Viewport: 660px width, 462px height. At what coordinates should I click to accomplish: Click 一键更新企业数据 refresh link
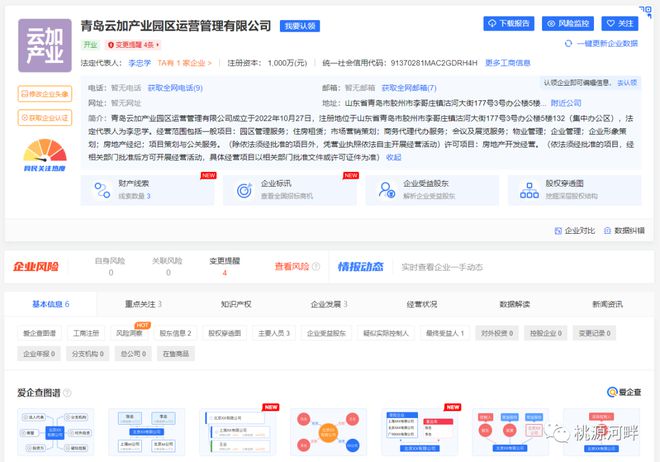coord(601,43)
